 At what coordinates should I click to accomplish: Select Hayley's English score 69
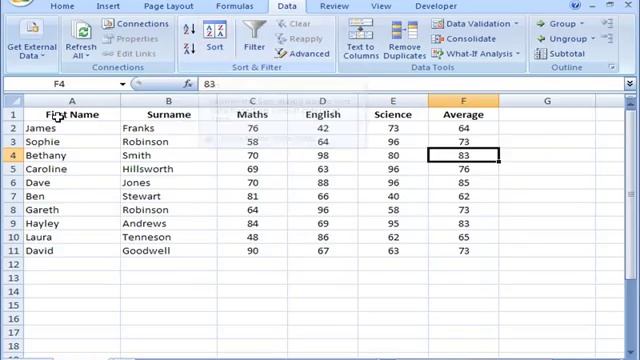pos(322,224)
